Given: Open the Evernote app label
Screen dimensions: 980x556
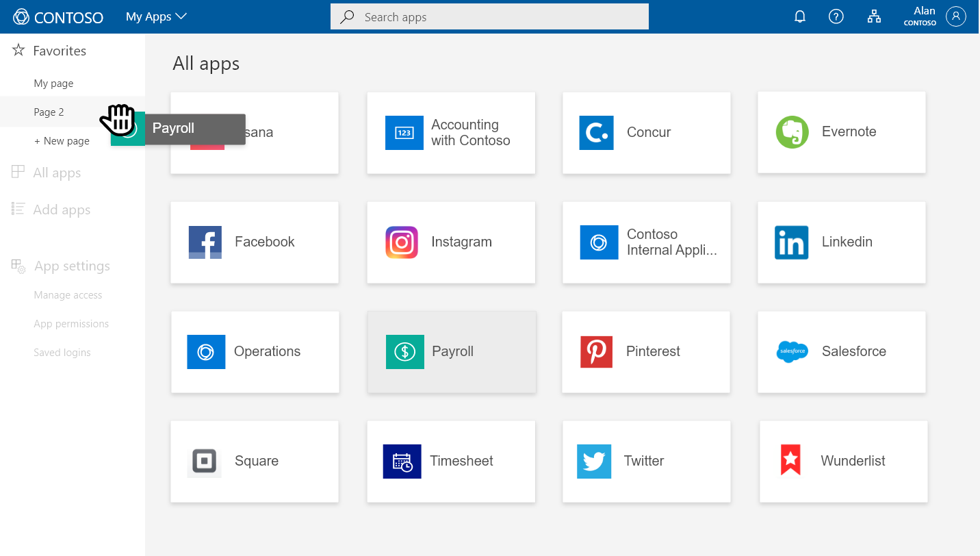Looking at the screenshot, I should 849,131.
